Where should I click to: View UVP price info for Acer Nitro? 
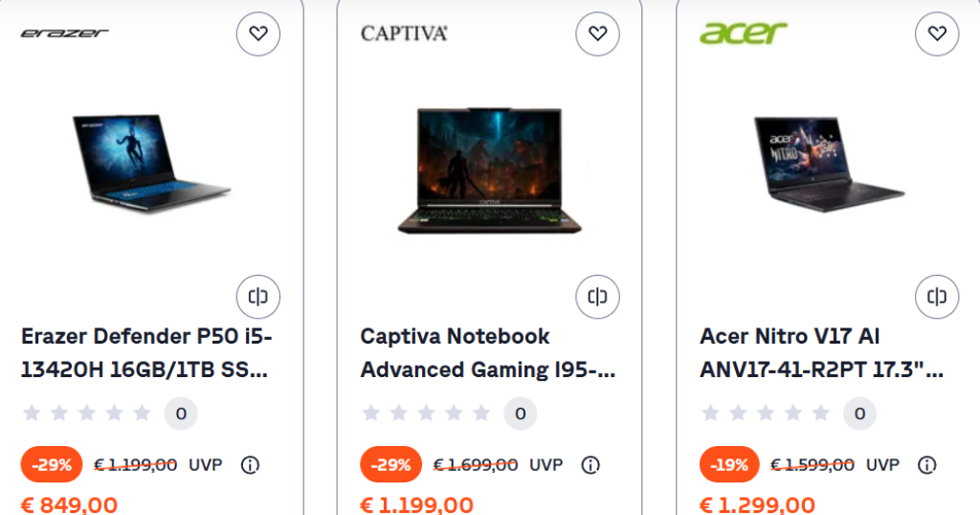pyautogui.click(x=926, y=465)
